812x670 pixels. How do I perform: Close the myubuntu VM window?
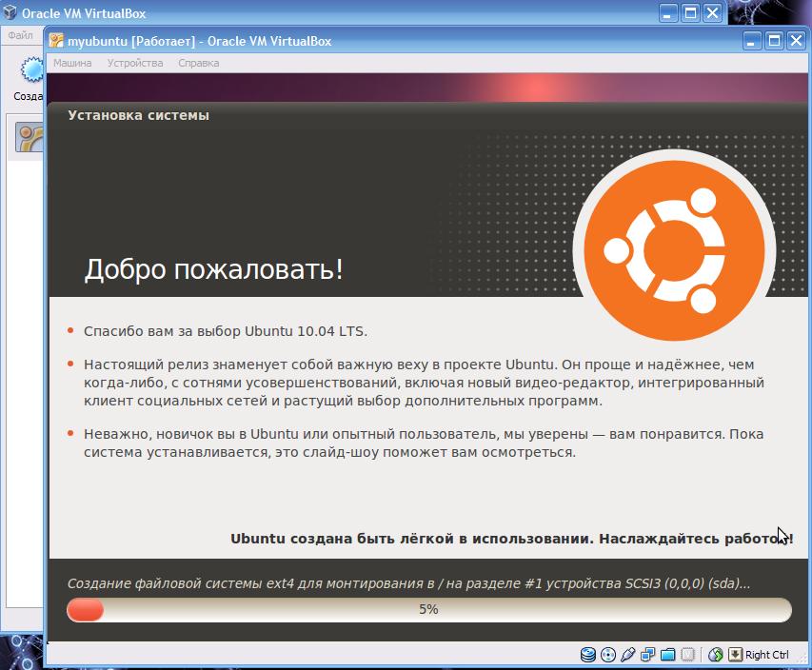pyautogui.click(x=796, y=40)
